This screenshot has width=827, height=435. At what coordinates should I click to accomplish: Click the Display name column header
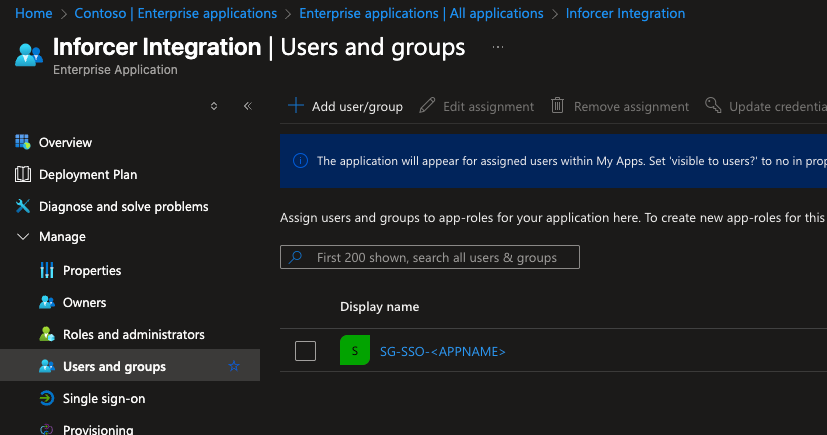(x=379, y=306)
